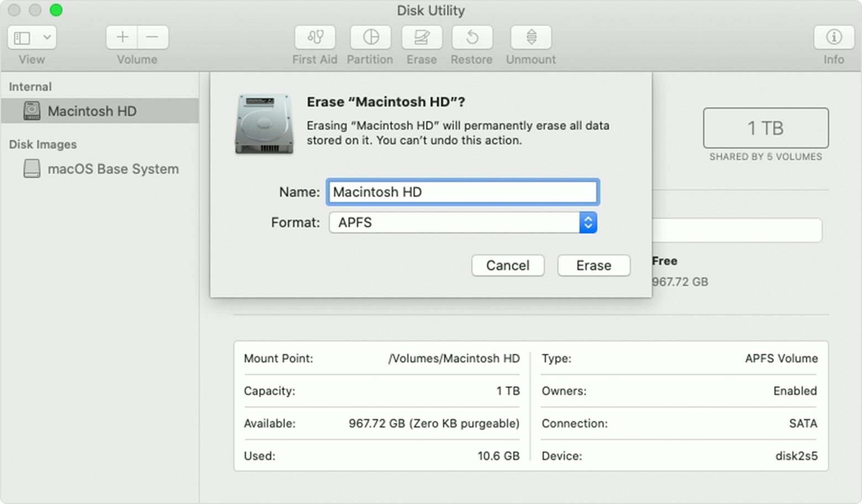Select macOS Base System disk image
Image resolution: width=862 pixels, height=504 pixels.
pos(99,169)
